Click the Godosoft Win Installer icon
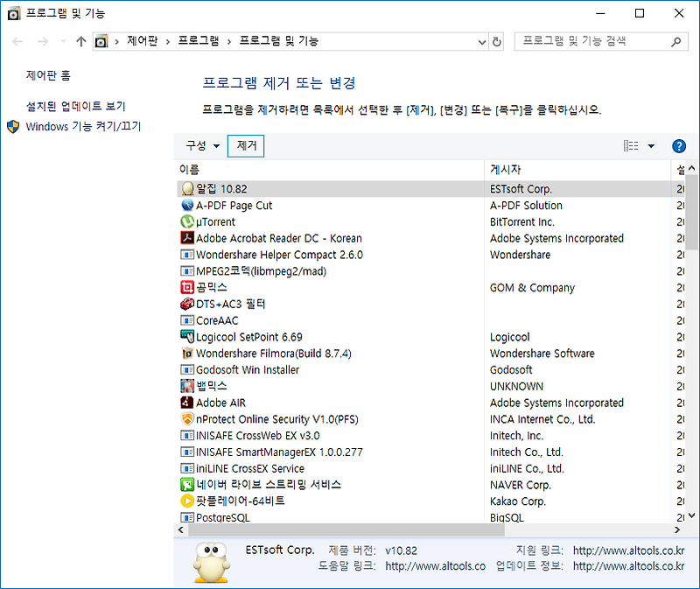 [187, 369]
